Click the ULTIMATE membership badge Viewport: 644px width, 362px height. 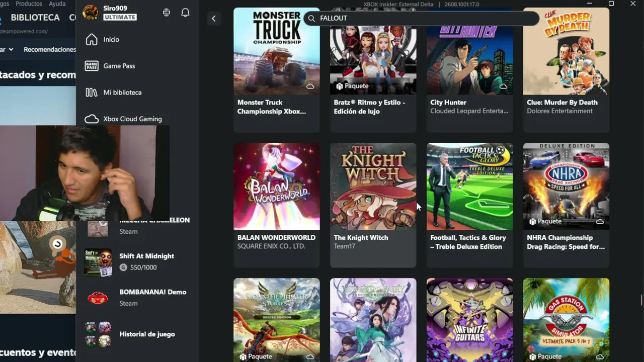[120, 17]
